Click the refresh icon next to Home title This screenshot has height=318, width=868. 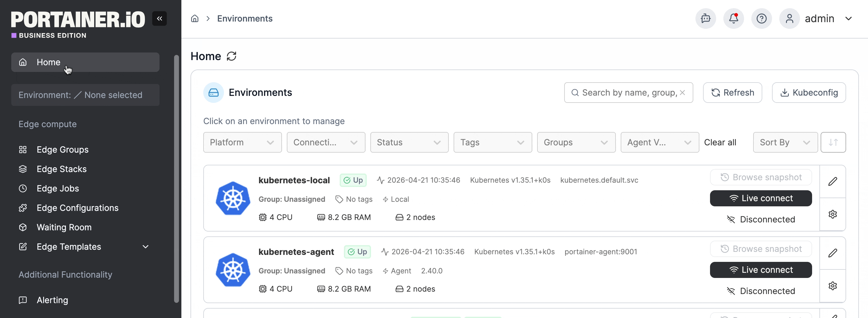pyautogui.click(x=232, y=56)
